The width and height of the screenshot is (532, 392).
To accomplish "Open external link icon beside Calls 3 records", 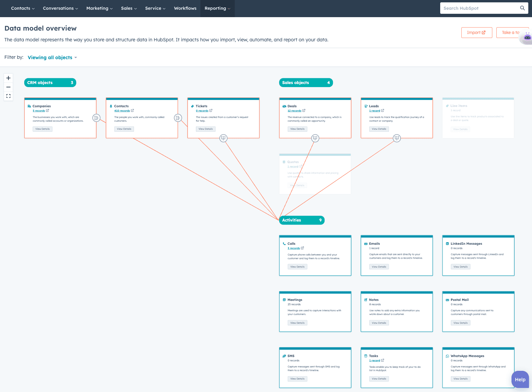I will pos(302,248).
